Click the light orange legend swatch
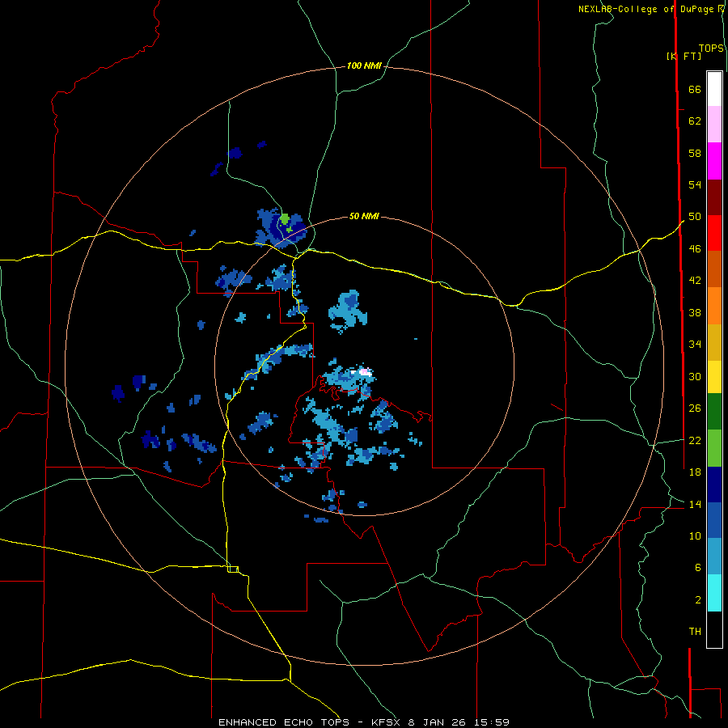 [714, 306]
